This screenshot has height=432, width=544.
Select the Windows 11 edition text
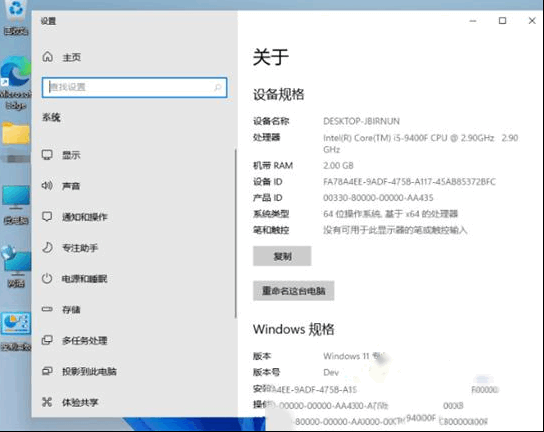(354, 356)
